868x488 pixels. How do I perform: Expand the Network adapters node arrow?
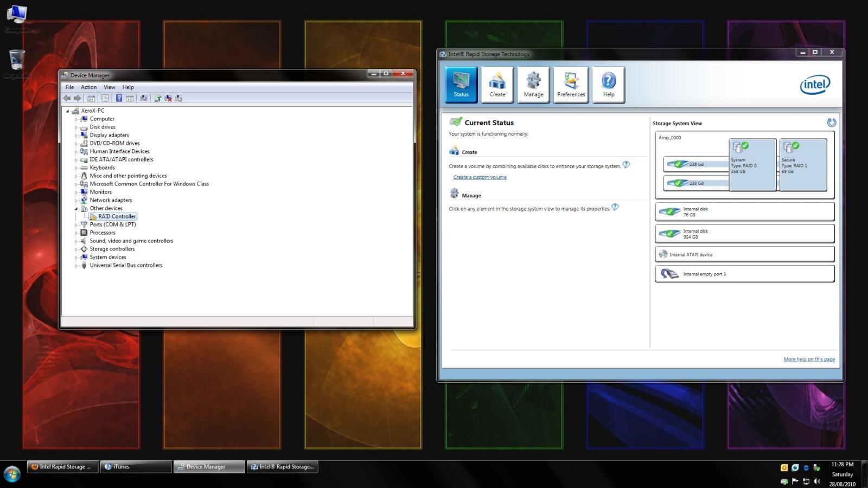76,200
